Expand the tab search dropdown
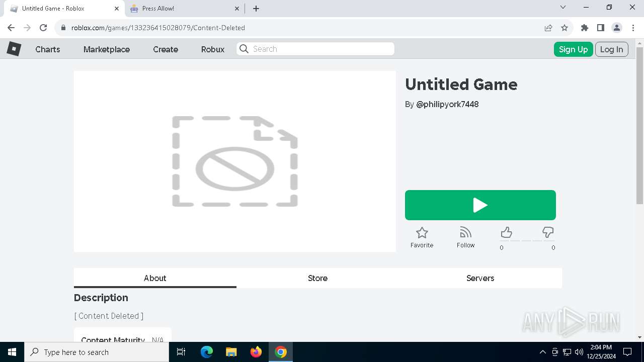The image size is (644, 362). point(563,8)
